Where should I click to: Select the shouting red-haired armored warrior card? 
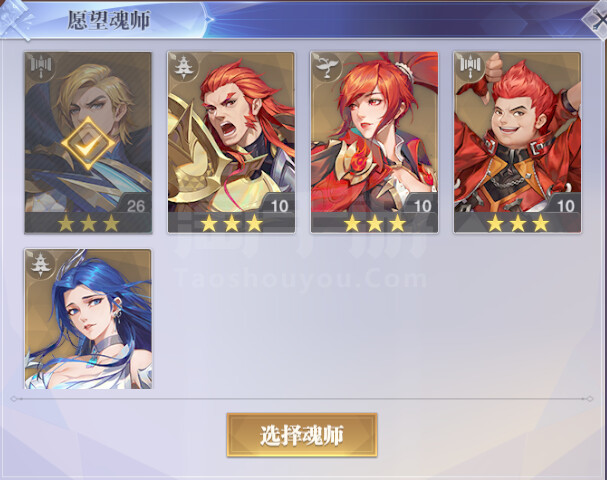[x=231, y=143]
